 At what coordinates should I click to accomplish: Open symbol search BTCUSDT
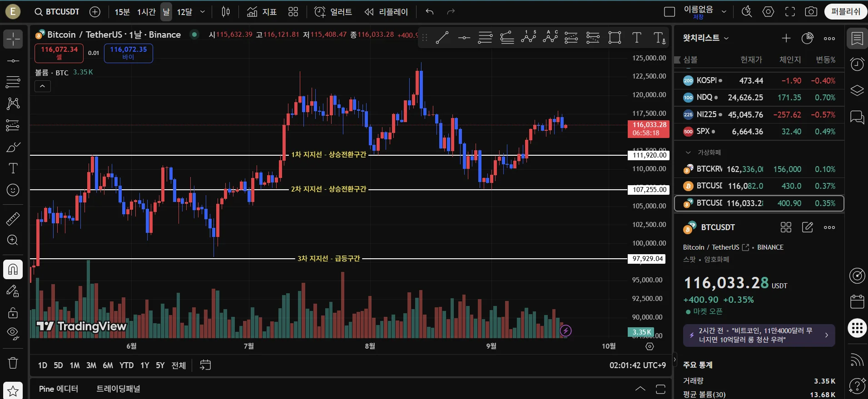click(57, 12)
